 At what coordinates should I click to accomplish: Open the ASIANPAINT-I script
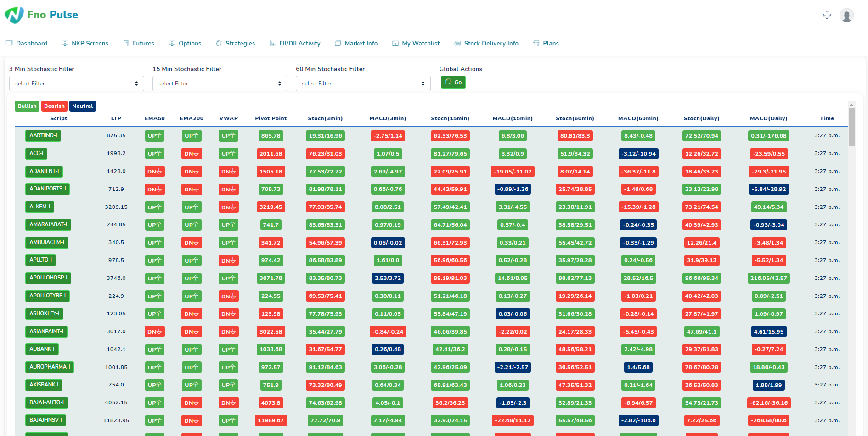46,331
